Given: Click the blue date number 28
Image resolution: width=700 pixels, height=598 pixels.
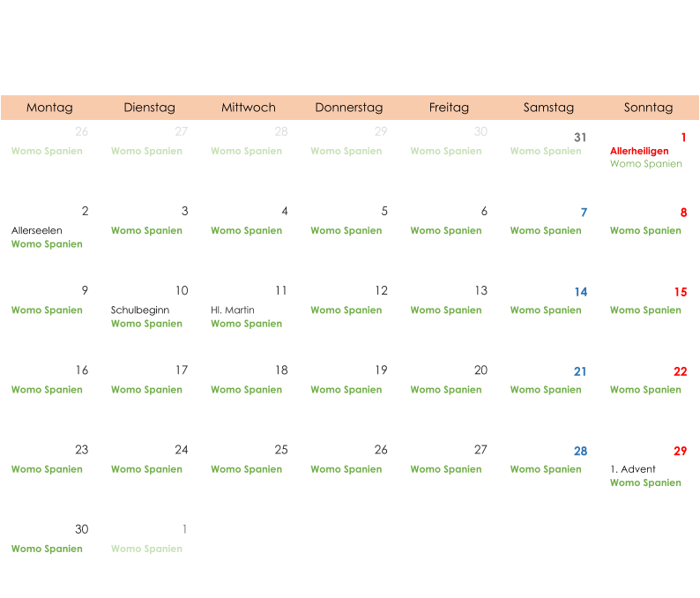Looking at the screenshot, I should 580,452.
